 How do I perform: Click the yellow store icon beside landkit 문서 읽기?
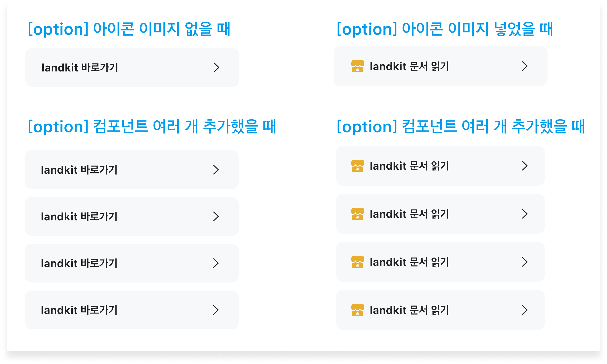pyautogui.click(x=358, y=66)
